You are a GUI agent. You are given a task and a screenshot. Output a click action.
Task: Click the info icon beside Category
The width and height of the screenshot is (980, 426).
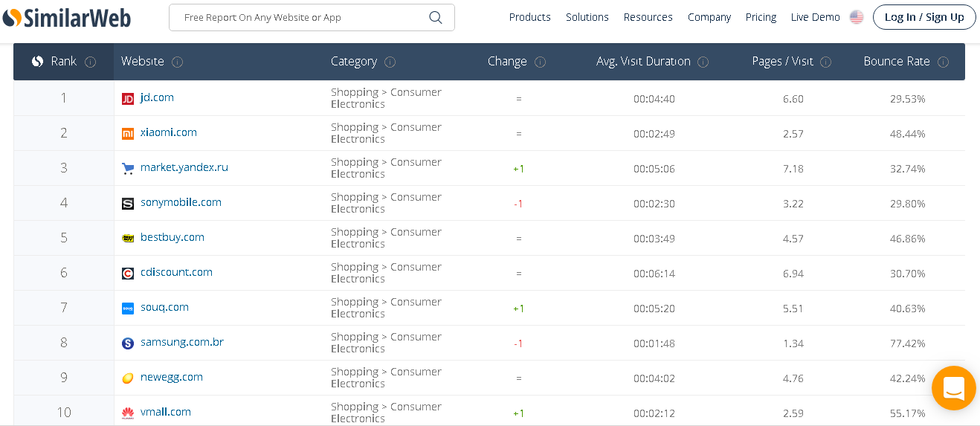click(390, 62)
